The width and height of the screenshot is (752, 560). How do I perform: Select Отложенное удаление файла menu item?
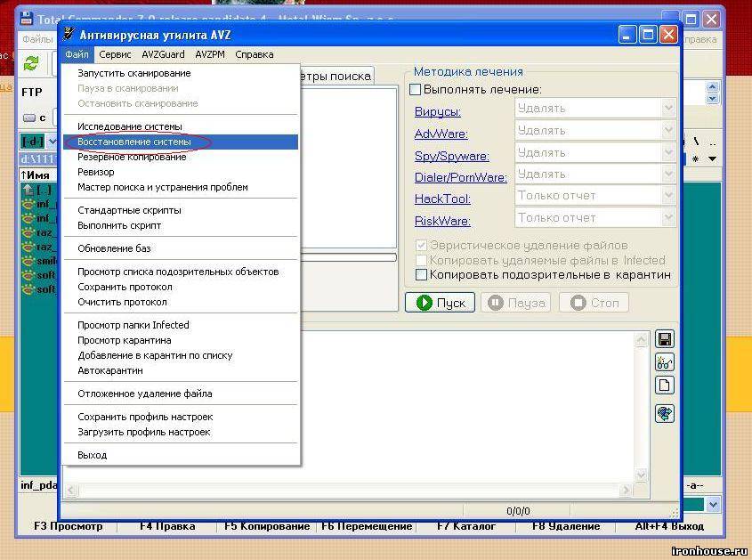coord(181,394)
